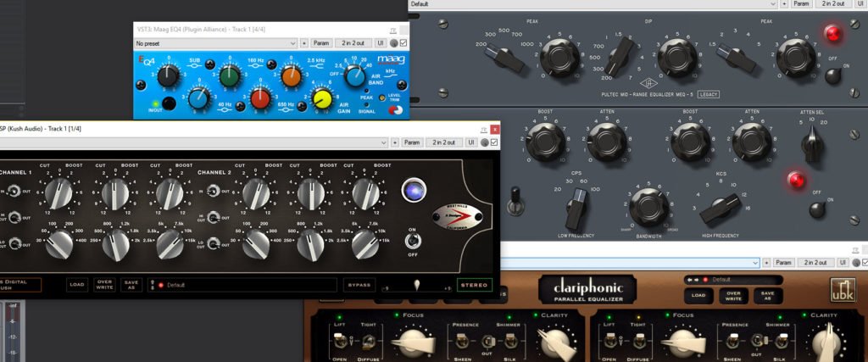
Task: Flip the lower Pultec EQ OFF/ON switch
Action: [x=816, y=209]
